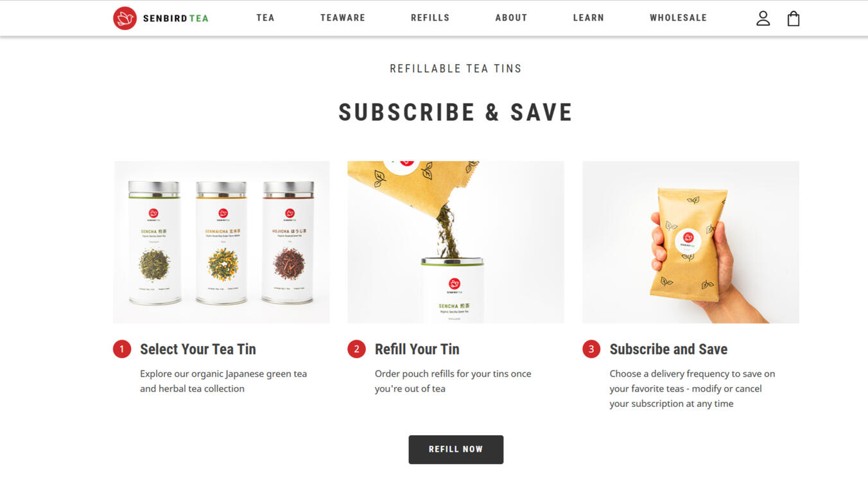
Task: Click the Select Your Tea Tin heading
Action: coord(198,349)
